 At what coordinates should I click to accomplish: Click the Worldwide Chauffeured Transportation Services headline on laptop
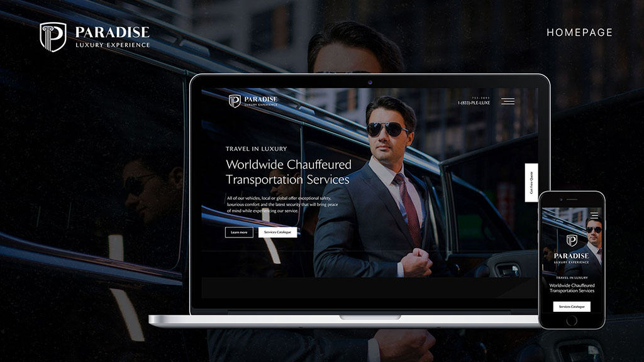pyautogui.click(x=288, y=172)
